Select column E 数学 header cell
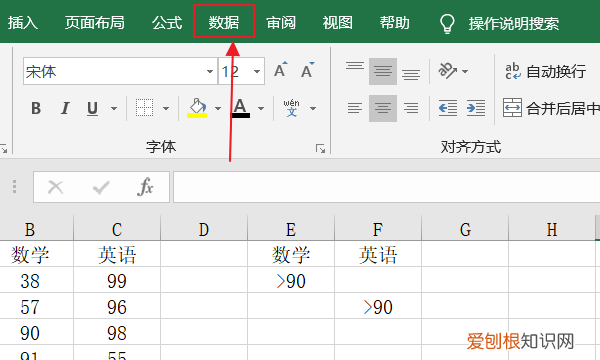 tap(291, 254)
